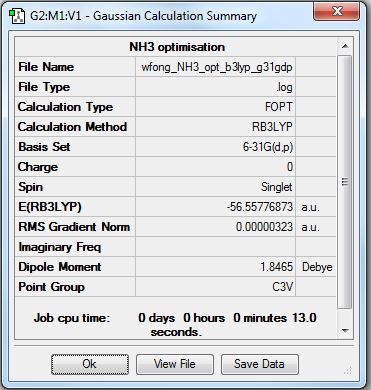371x390 pixels.
Task: Open the log with View File
Action: (175, 364)
